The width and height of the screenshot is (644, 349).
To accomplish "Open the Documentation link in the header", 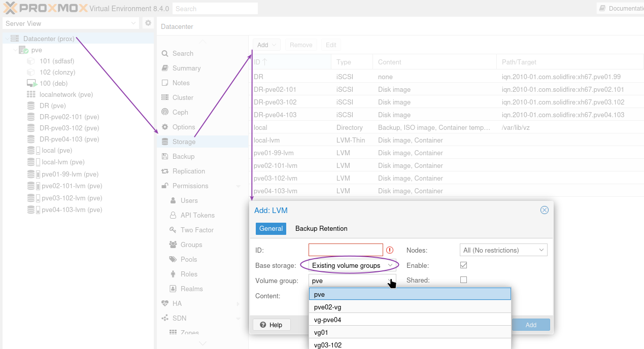I will [x=621, y=8].
